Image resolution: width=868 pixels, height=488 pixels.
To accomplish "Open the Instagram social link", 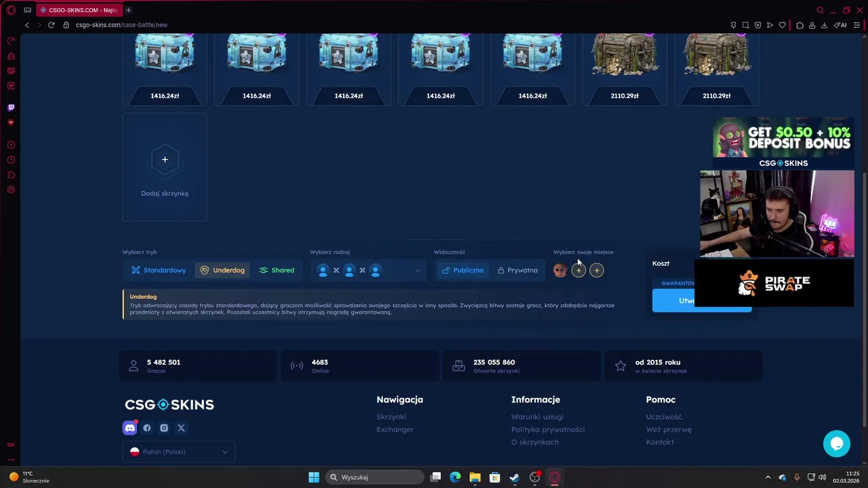I will [x=164, y=428].
